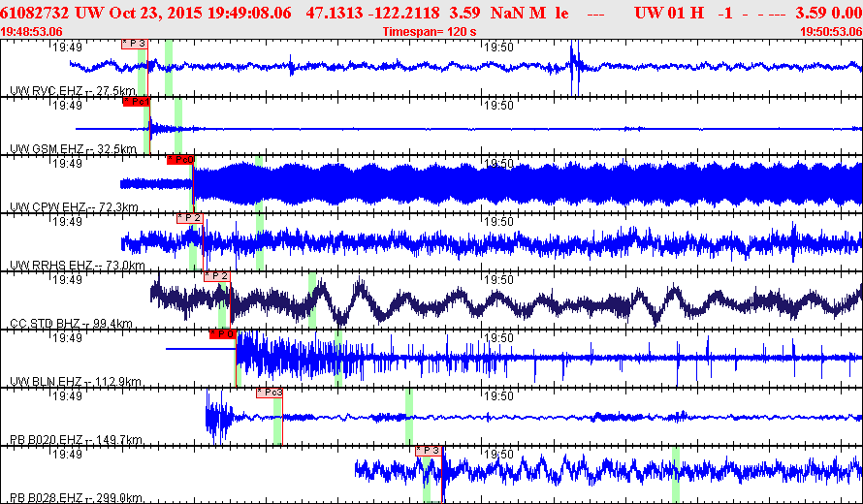
Task: Click the station label UW RRHS EHZ 73.0km
Action: (x=77, y=266)
